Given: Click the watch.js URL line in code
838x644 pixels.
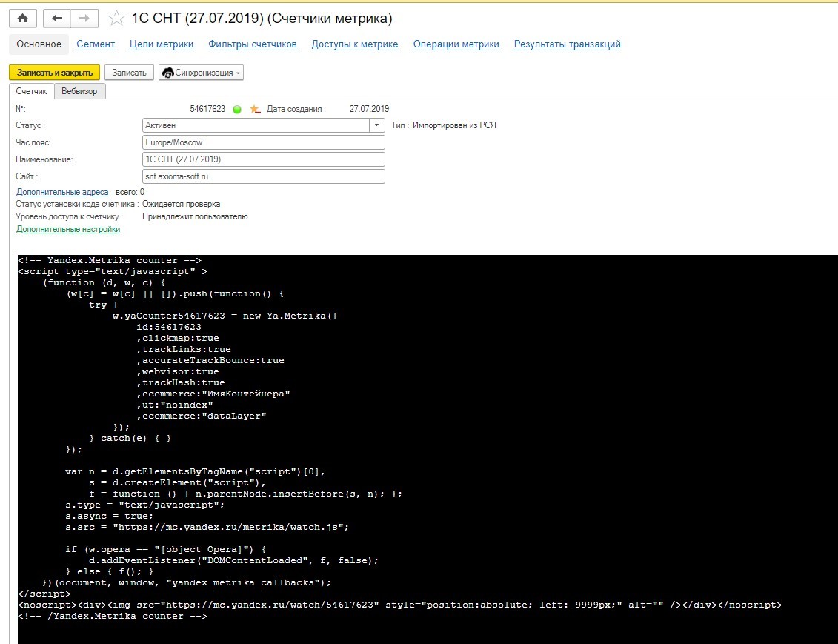Looking at the screenshot, I should (x=207, y=527).
